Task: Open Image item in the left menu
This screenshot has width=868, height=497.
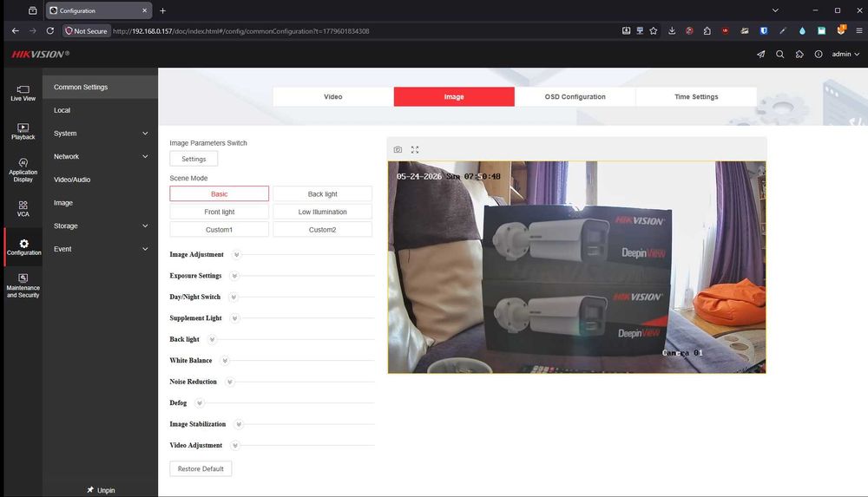Action: coord(100,203)
